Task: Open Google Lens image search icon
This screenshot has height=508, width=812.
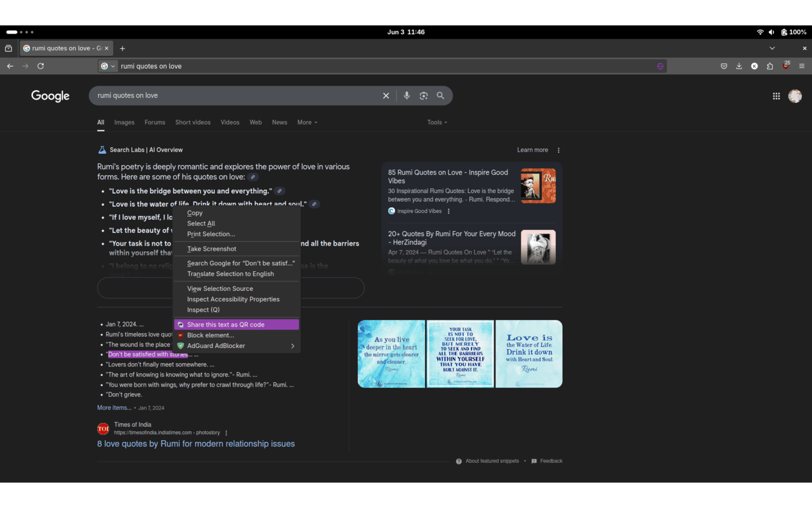Action: pyautogui.click(x=424, y=96)
